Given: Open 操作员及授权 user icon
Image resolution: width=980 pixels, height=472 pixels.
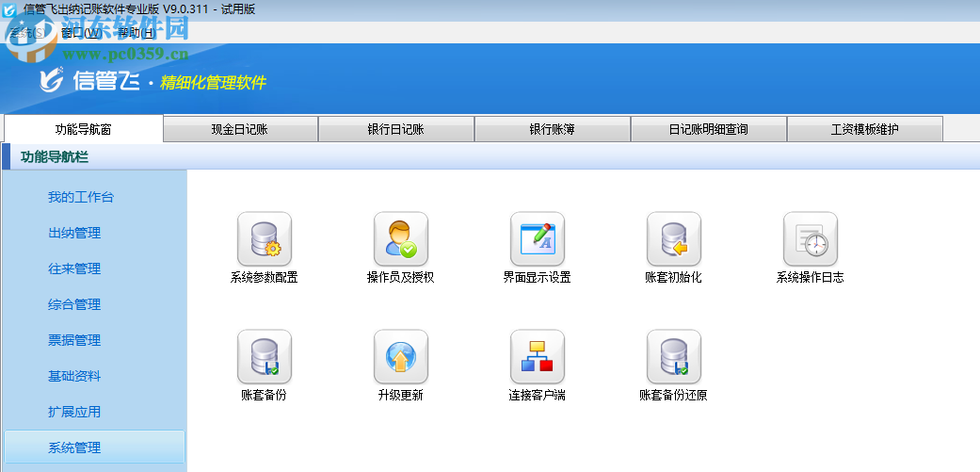Looking at the screenshot, I should coord(401,238).
